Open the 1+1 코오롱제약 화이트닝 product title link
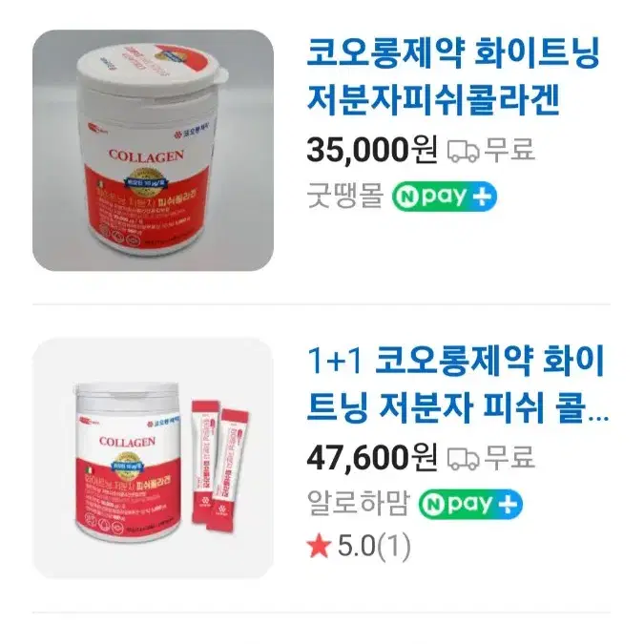 click(458, 384)
